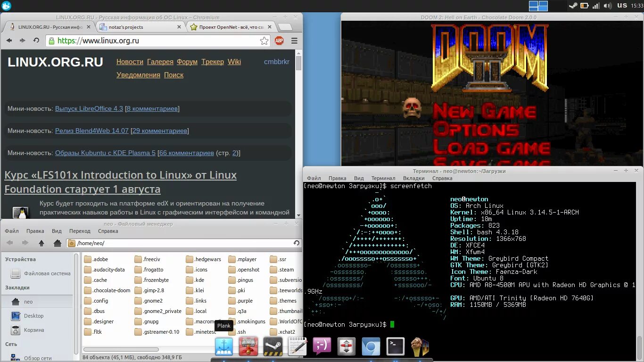Open a new tab in Chromium
This screenshot has width=644, height=362.
pos(284,27)
